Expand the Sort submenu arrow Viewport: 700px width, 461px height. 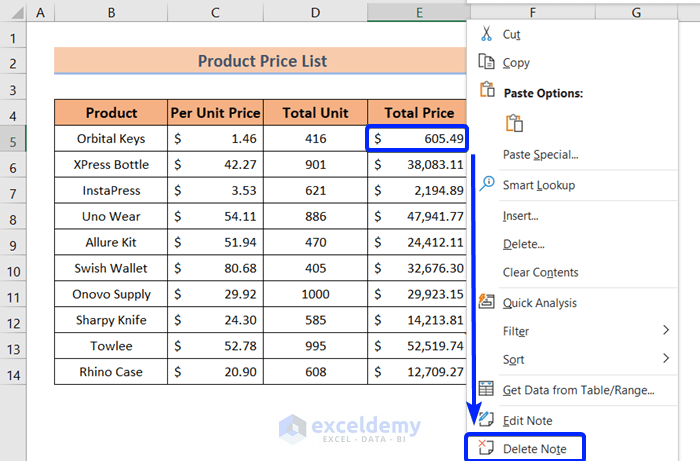(666, 359)
